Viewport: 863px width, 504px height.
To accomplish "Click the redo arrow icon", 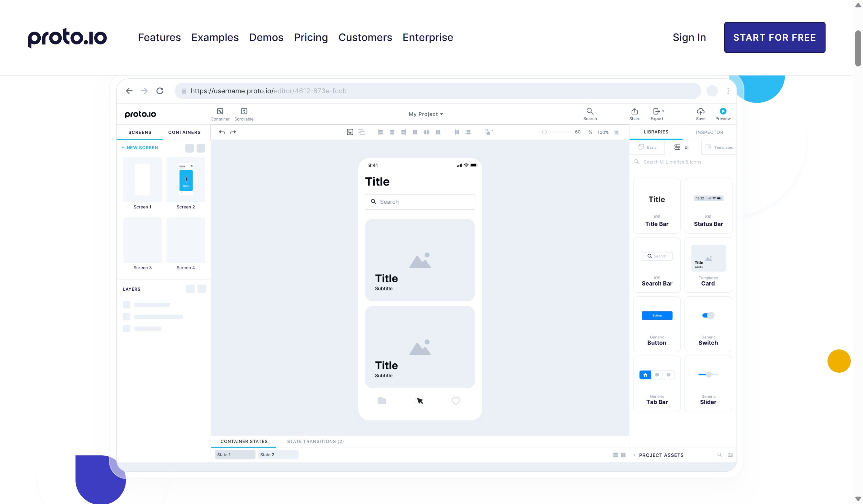I will [x=233, y=132].
